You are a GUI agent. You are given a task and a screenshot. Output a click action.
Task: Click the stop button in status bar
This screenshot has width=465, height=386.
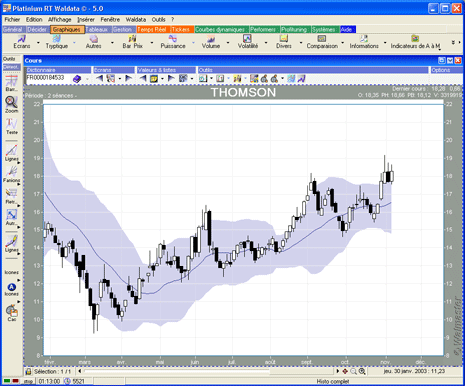click(28, 381)
